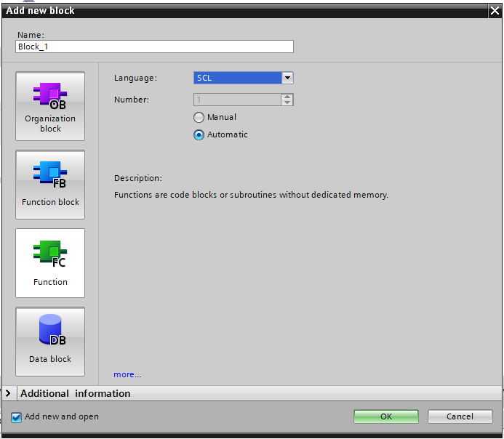Image resolution: width=504 pixels, height=439 pixels.
Task: Click the Name field containing Block_1
Action: click(154, 47)
